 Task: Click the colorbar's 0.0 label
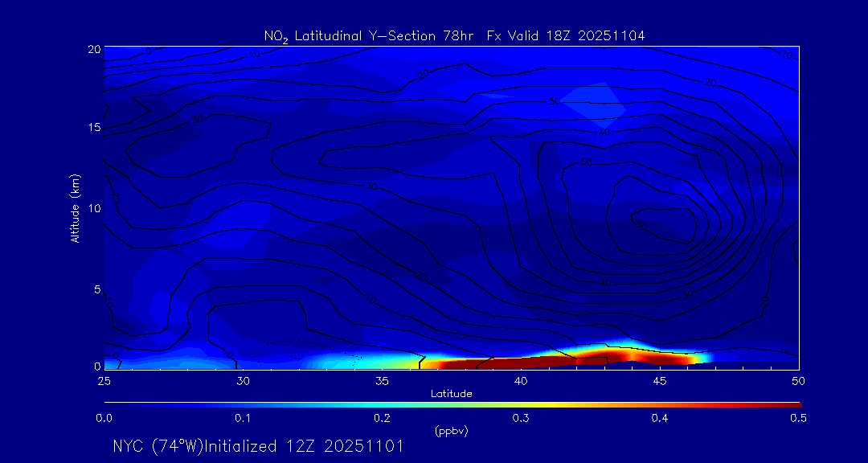click(104, 418)
